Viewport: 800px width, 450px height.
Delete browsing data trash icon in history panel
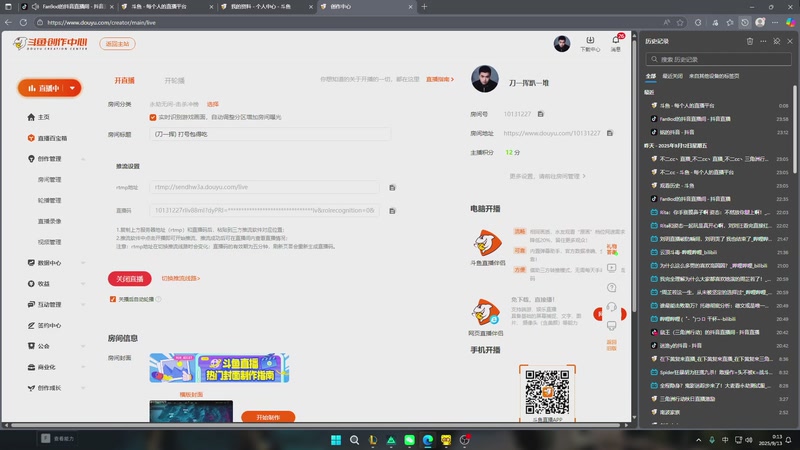pos(749,41)
